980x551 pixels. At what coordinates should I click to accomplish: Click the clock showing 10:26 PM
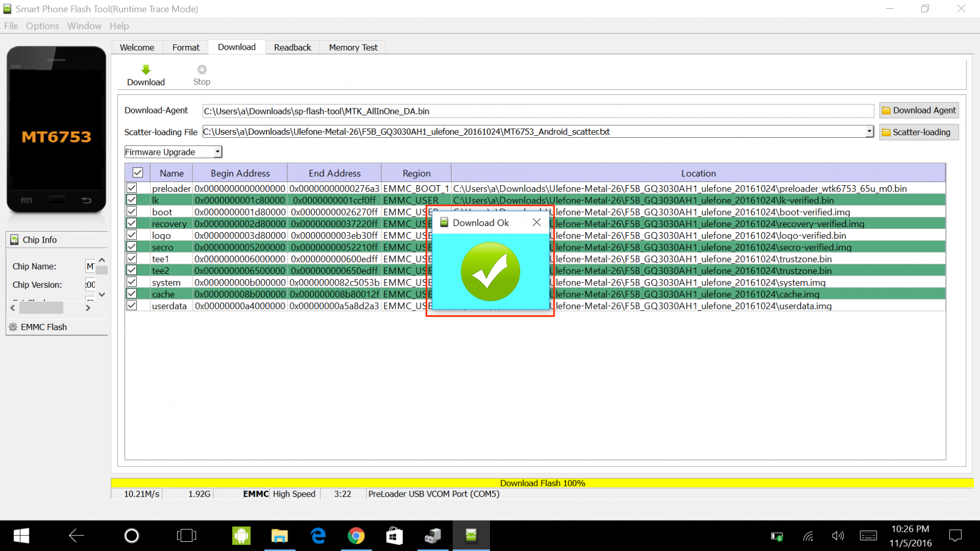coord(910,529)
